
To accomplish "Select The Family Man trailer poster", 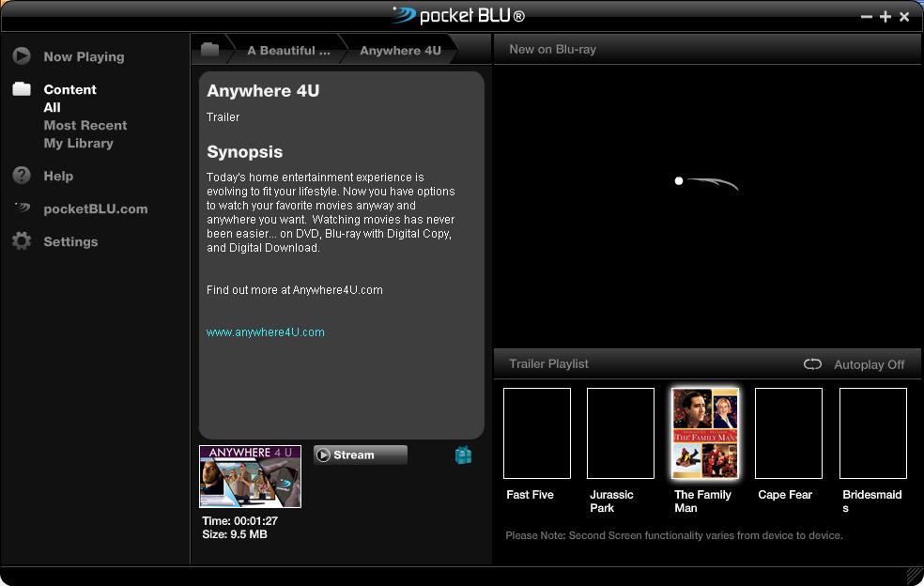I will [705, 433].
